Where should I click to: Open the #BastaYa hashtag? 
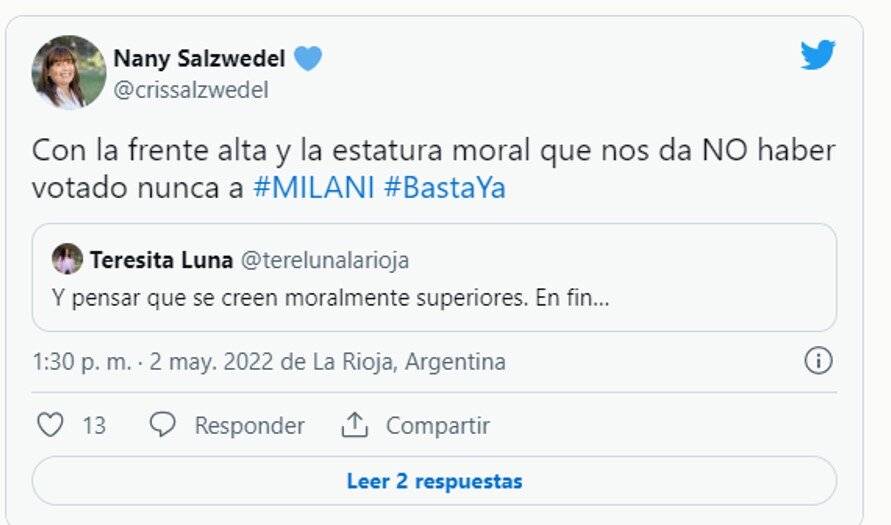pos(445,188)
